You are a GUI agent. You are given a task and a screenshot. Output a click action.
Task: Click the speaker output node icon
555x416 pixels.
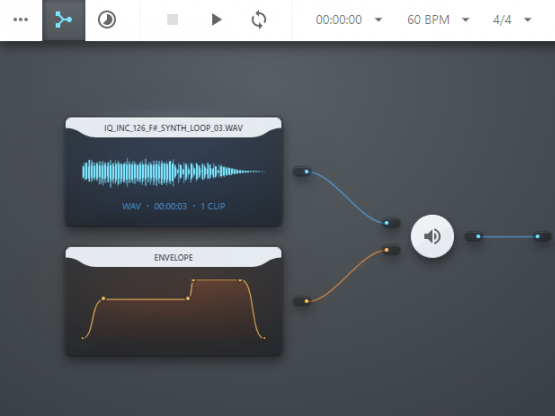[x=432, y=237]
